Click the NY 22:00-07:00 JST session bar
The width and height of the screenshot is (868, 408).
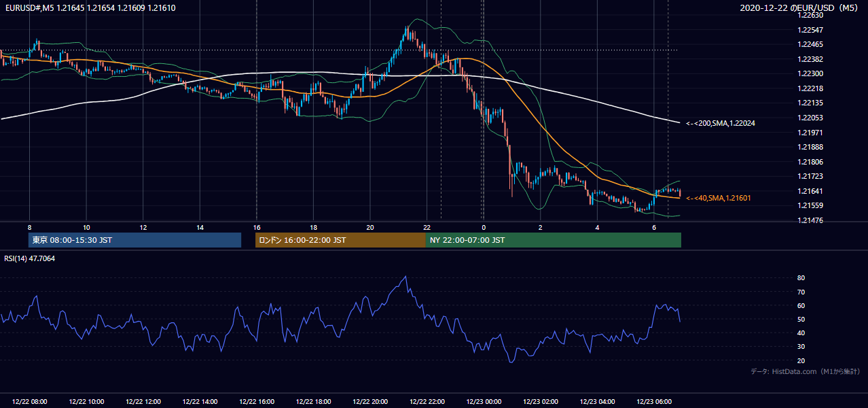tap(554, 240)
